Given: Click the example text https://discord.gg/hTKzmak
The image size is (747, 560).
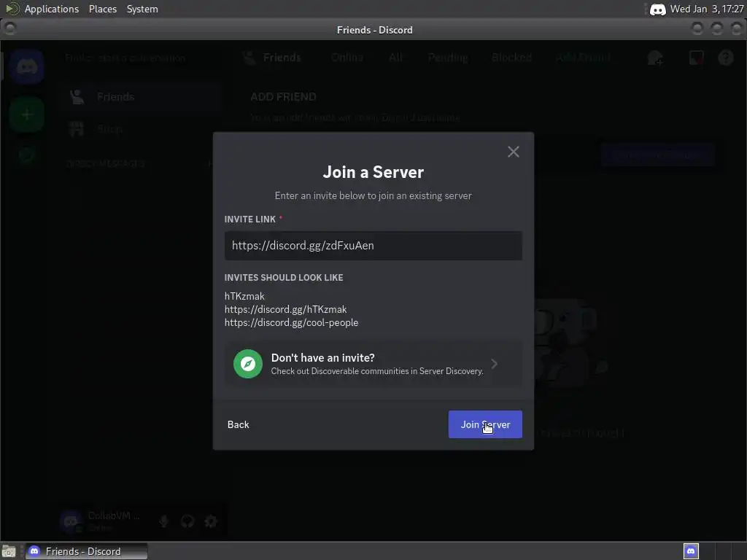Looking at the screenshot, I should click(285, 309).
